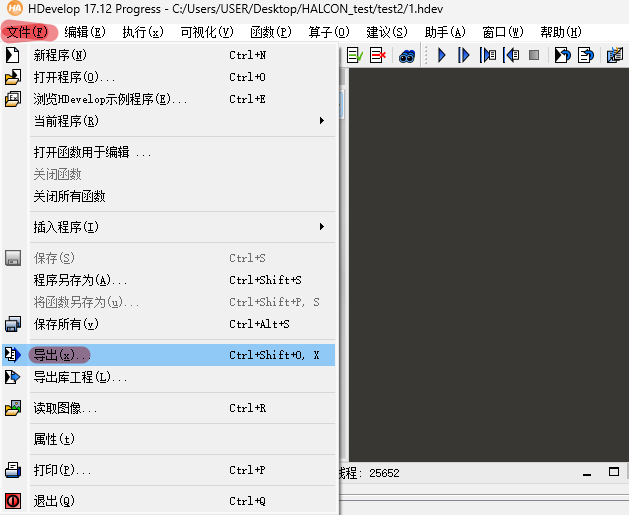629x515 pixels.
Task: Click the open program folder icon
Action: tap(13, 77)
